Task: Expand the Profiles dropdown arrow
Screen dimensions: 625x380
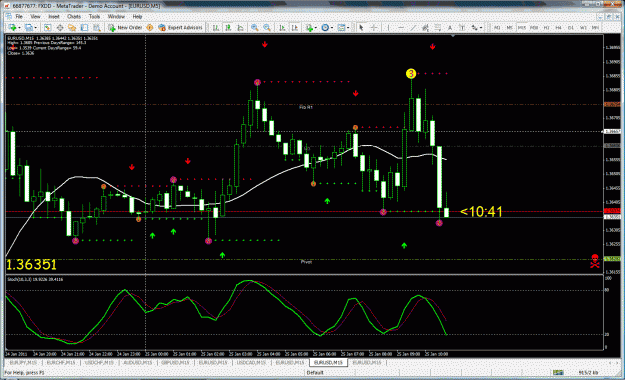Action: point(35,28)
